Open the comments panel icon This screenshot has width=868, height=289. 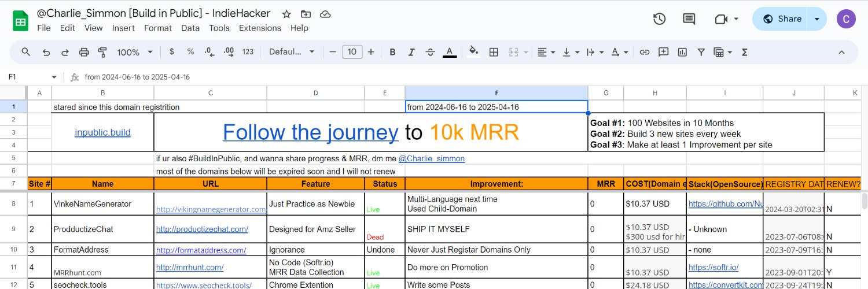coord(689,18)
